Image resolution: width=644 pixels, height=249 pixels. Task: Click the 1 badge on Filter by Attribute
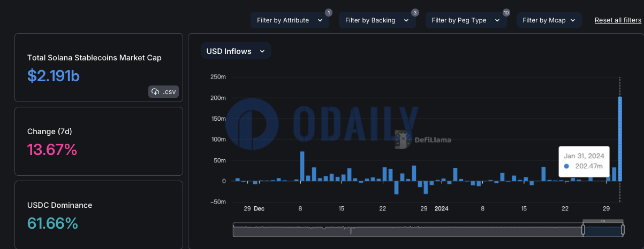[x=329, y=12]
